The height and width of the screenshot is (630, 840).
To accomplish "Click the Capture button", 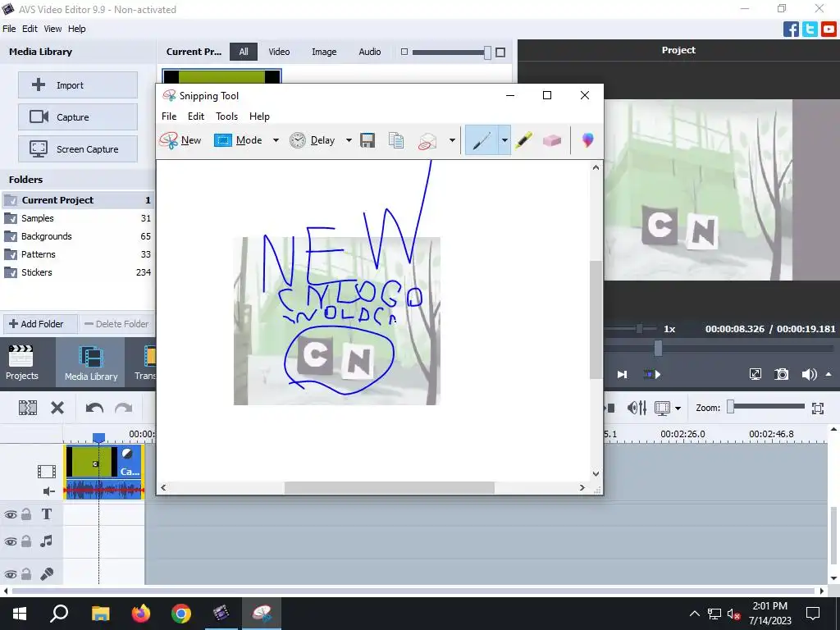I will coord(78,116).
